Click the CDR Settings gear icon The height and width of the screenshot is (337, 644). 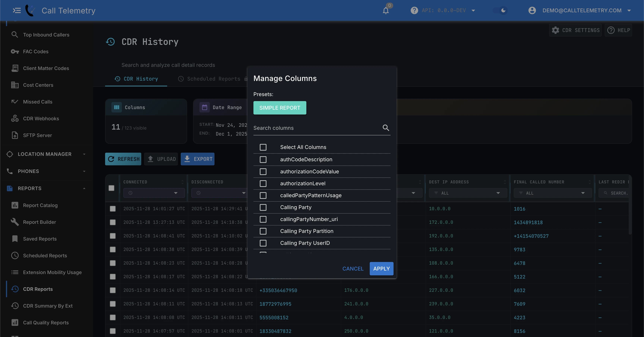[x=555, y=30]
